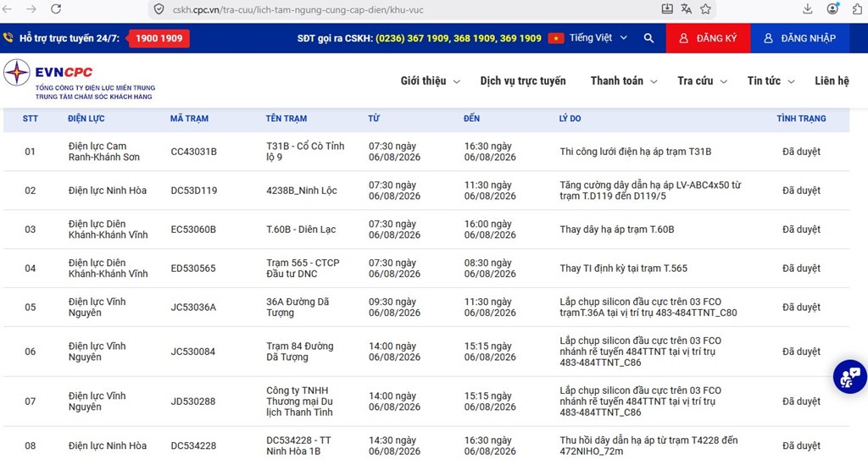The height and width of the screenshot is (460, 868).
Task: Click the browser address bar URL
Action: [298, 9]
